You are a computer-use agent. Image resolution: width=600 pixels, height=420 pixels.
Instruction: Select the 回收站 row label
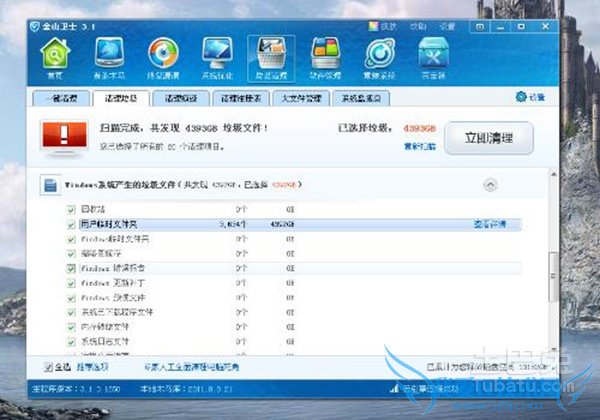pyautogui.click(x=93, y=209)
